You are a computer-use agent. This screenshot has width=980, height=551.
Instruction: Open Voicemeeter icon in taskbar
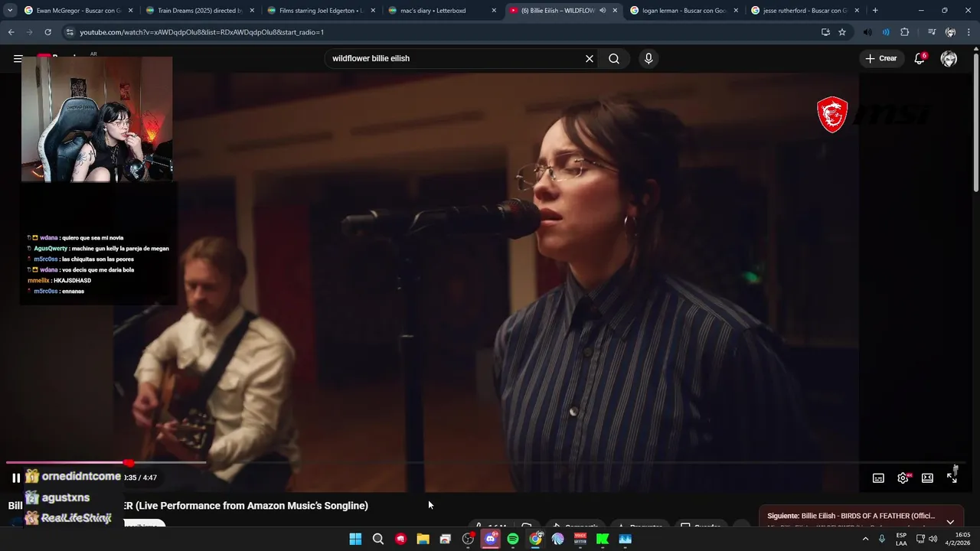click(580, 539)
